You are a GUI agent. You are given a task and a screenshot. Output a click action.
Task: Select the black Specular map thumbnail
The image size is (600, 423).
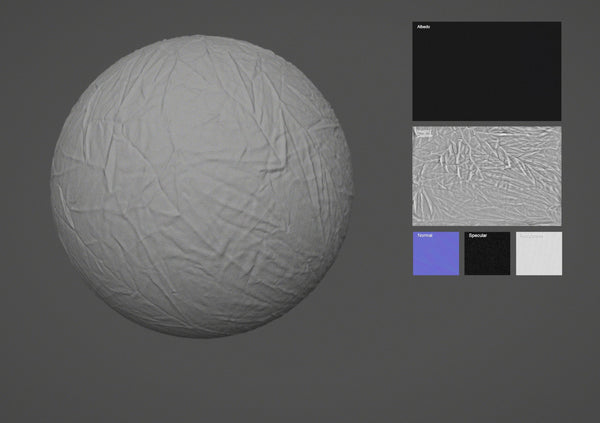pyautogui.click(x=487, y=257)
